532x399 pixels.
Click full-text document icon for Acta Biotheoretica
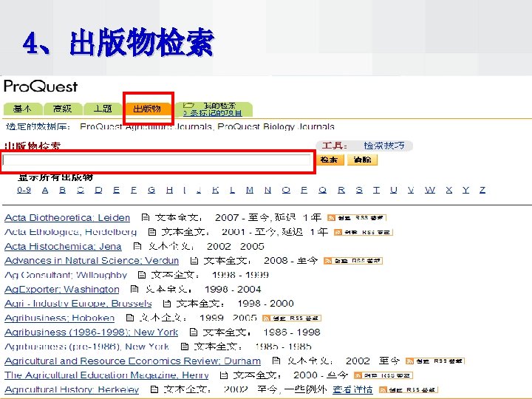tap(146, 217)
